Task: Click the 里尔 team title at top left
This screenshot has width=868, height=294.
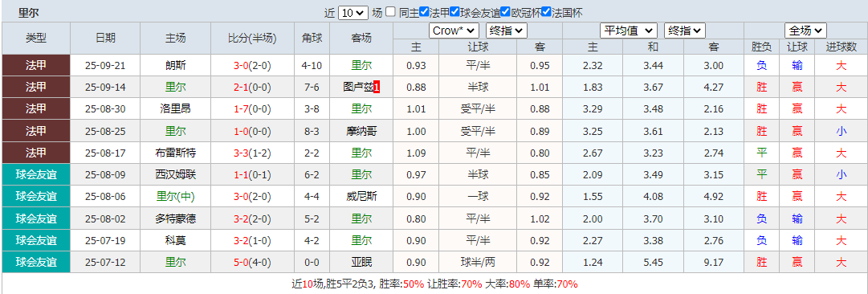Action: 29,13
